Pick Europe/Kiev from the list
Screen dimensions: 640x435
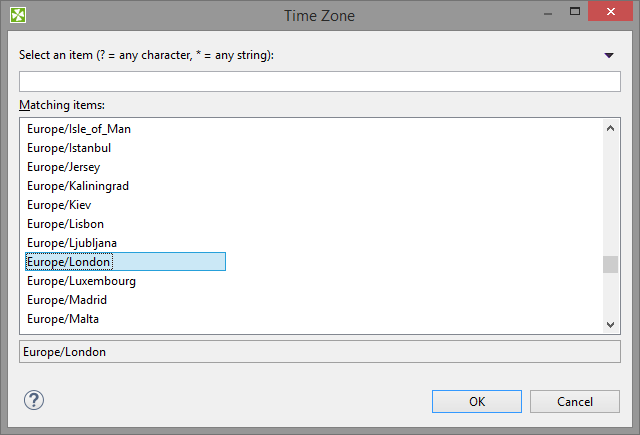click(59, 205)
